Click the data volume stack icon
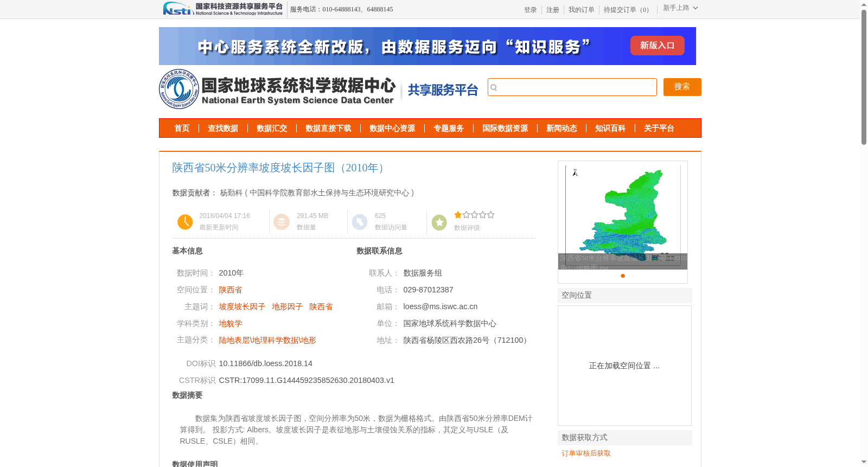 point(282,222)
